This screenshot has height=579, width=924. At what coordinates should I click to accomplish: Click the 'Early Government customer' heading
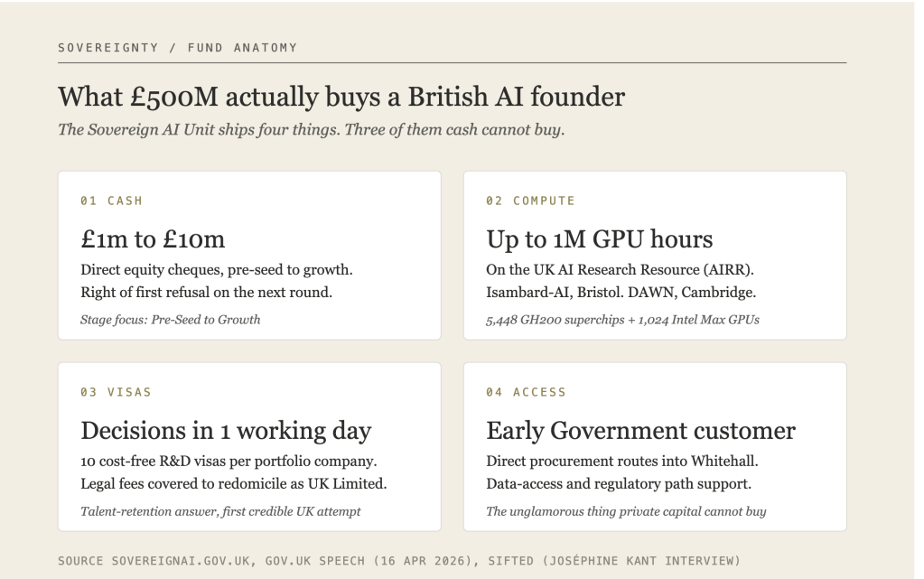tap(640, 430)
